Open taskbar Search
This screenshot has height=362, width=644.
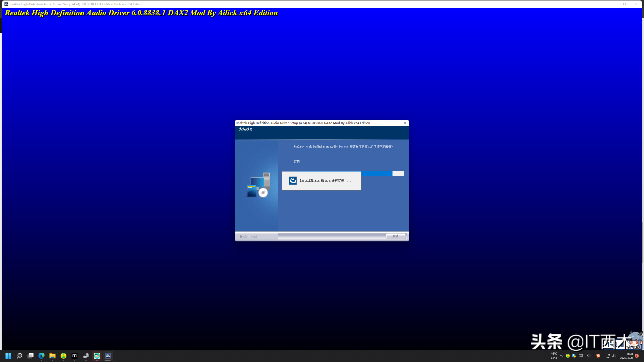pyautogui.click(x=19, y=356)
